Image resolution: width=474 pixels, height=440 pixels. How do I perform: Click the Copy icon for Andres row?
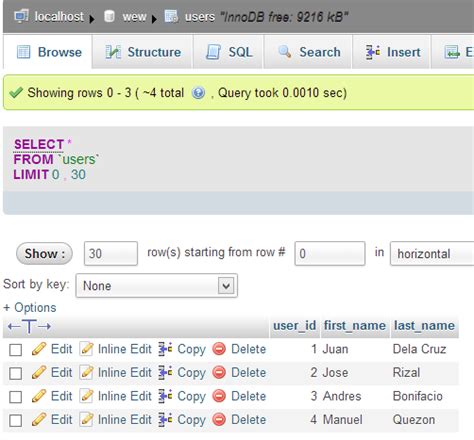(165, 396)
